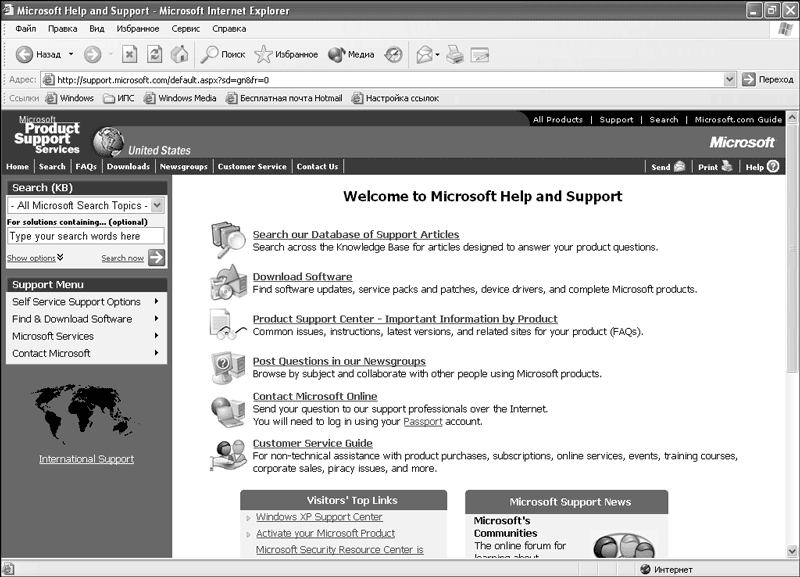800x577 pixels.
Task: Click the Back (Назад) arrow icon
Action: click(24, 54)
